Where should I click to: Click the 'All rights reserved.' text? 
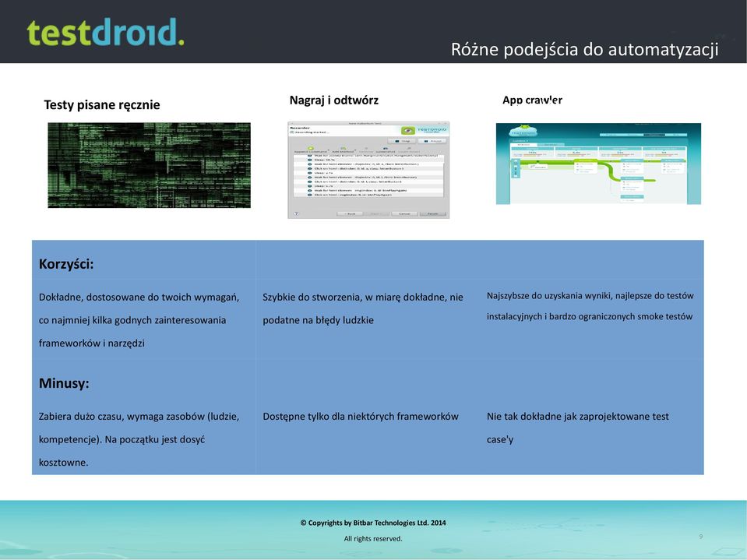pyautogui.click(x=373, y=538)
